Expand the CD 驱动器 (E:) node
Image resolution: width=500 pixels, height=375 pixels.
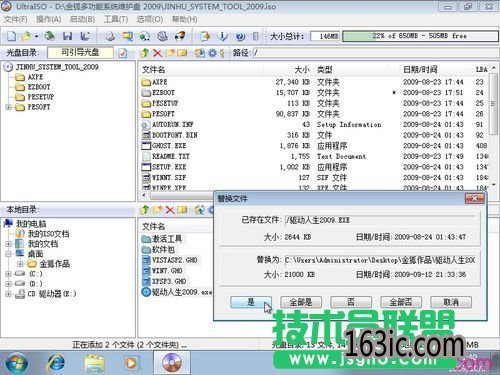pos(8,294)
